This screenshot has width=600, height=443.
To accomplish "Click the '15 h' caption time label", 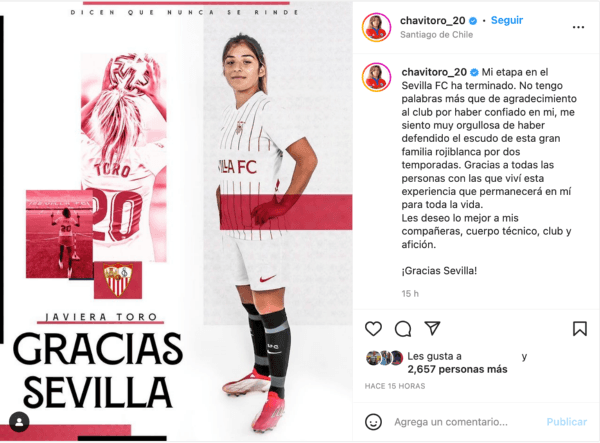I will (410, 293).
